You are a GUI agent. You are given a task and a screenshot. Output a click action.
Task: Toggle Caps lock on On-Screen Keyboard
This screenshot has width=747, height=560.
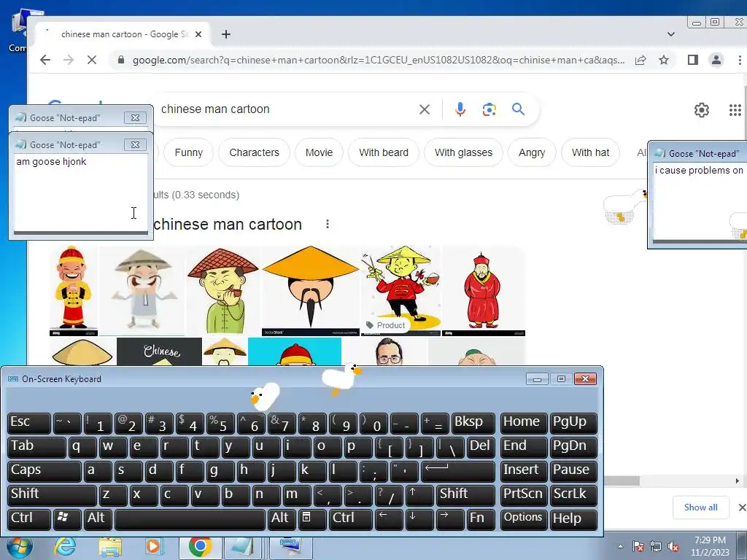click(x=44, y=471)
